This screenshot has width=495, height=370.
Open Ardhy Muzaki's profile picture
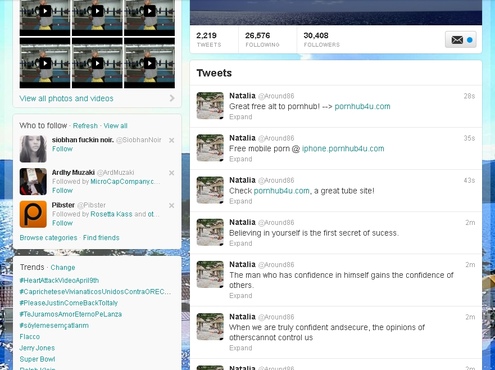[x=33, y=181]
